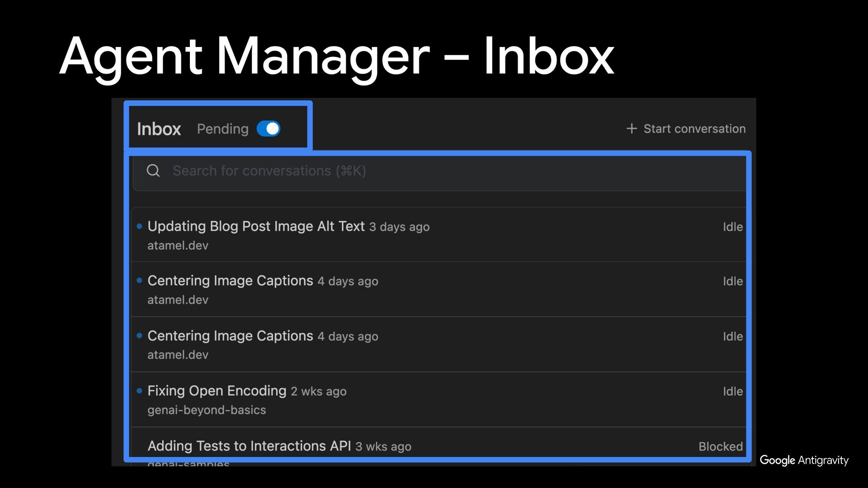Click the 3 days ago timestamp
The height and width of the screenshot is (488, 868).
[x=399, y=227]
